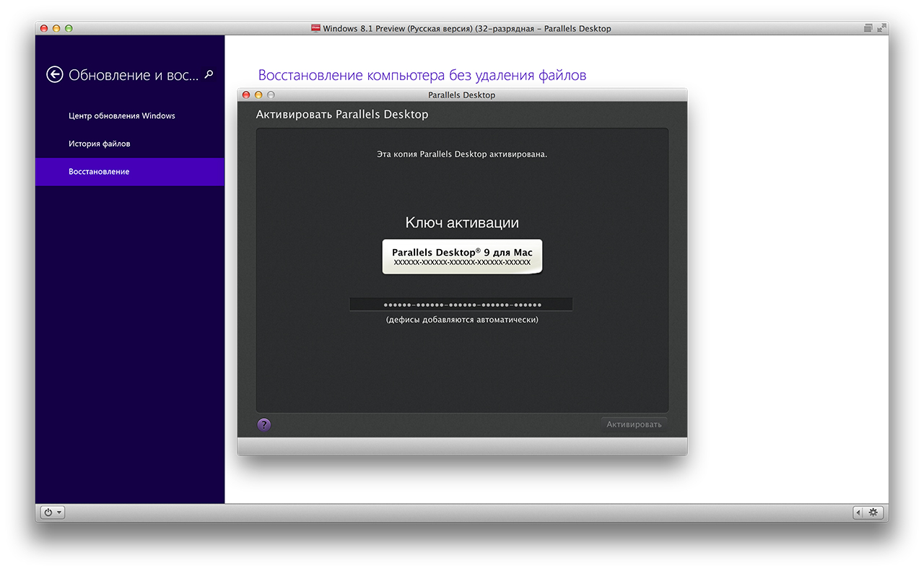
Task: Open the gear settings icon in status bar
Action: pos(873,512)
